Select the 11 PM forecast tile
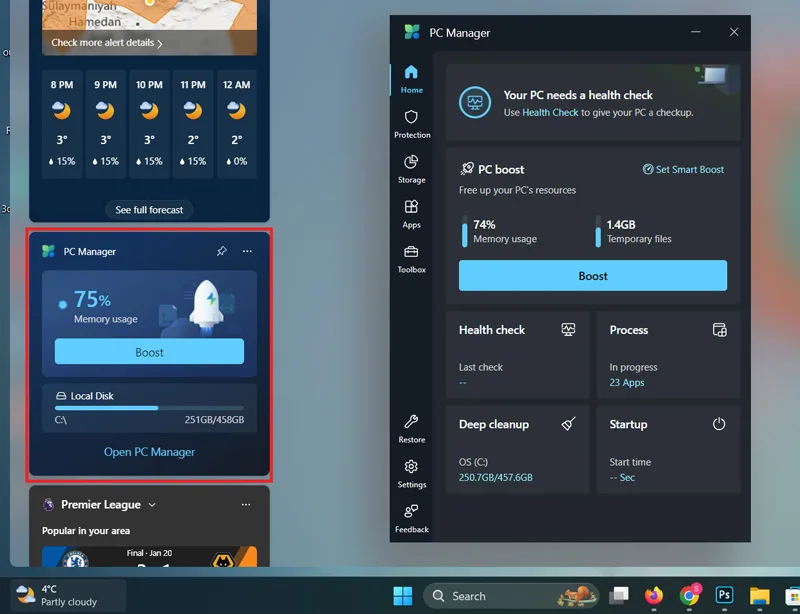The image size is (800, 614). coord(193,124)
